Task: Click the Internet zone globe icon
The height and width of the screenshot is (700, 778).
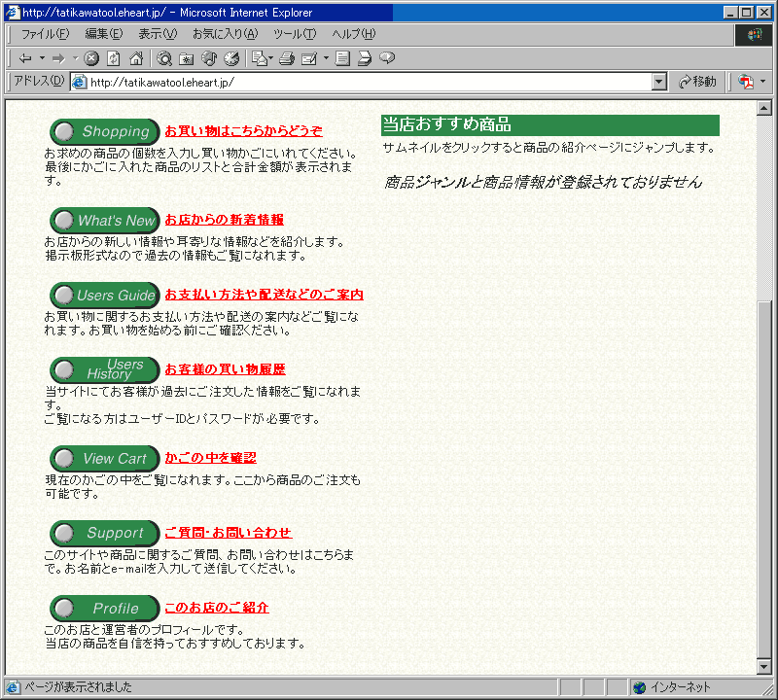Action: tap(640, 687)
